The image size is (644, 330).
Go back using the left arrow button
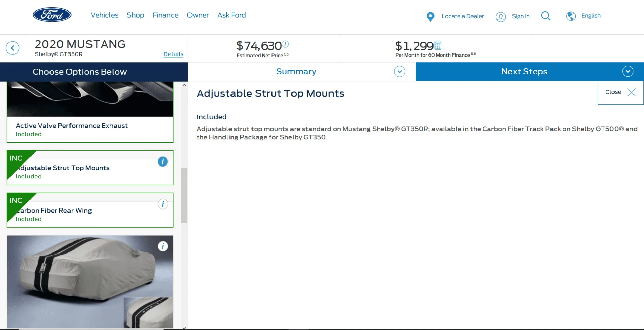pyautogui.click(x=13, y=48)
